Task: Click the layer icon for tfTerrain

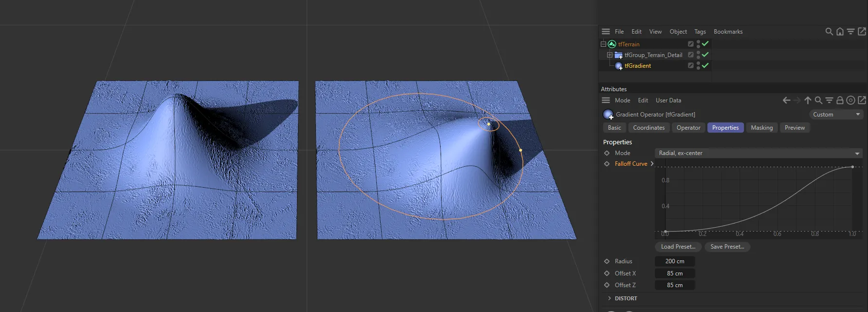Action: point(690,44)
